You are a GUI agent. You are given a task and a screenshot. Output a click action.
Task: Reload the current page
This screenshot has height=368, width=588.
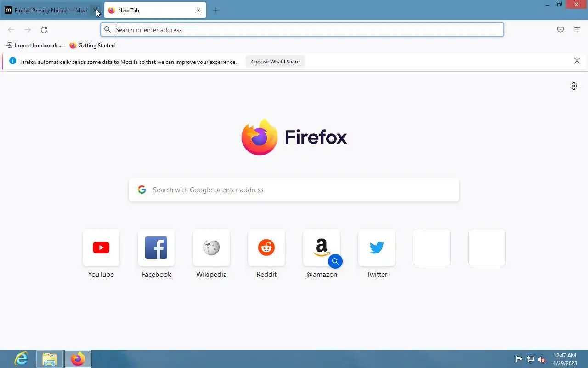pyautogui.click(x=44, y=30)
